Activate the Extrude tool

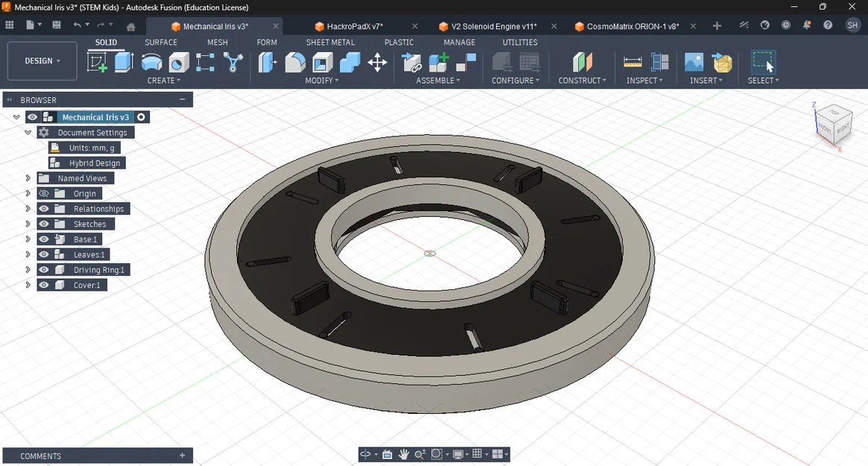[x=124, y=63]
